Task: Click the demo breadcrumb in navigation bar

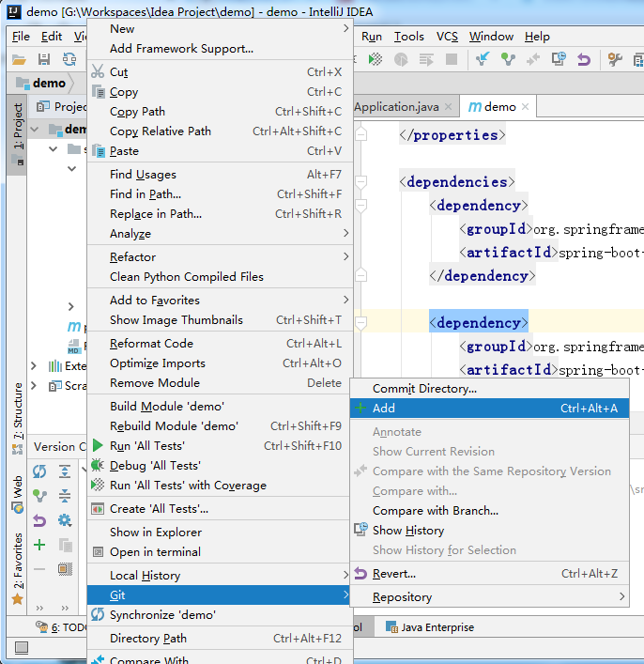Action: [41, 83]
